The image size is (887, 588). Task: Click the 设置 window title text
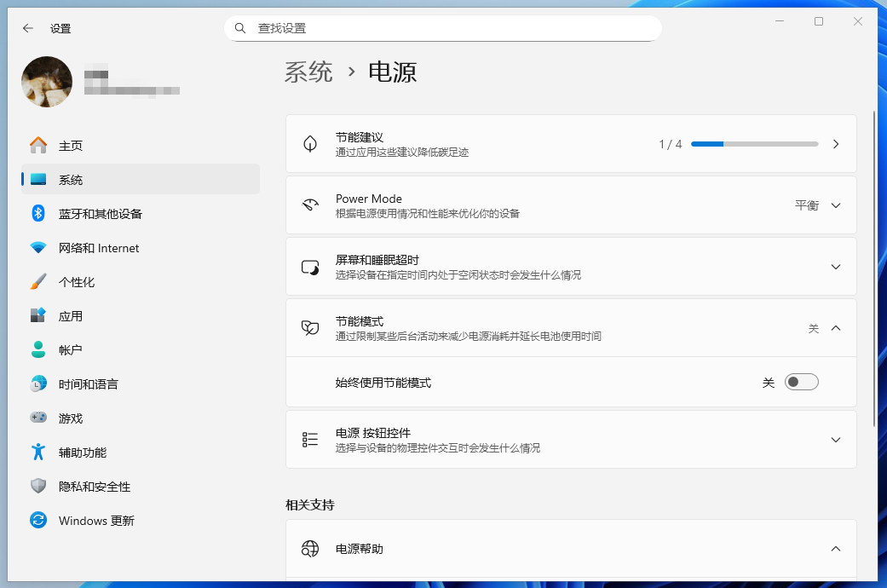click(x=60, y=28)
